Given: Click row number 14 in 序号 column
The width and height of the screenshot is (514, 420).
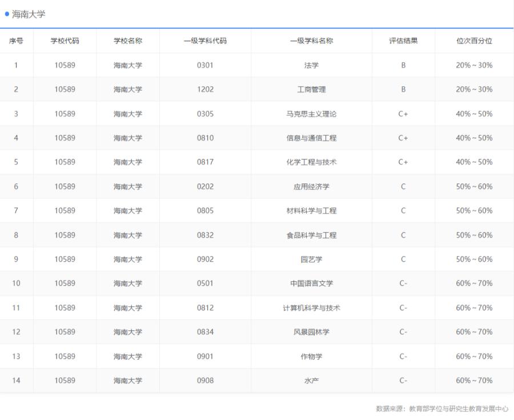Looking at the screenshot, I should tap(17, 380).
